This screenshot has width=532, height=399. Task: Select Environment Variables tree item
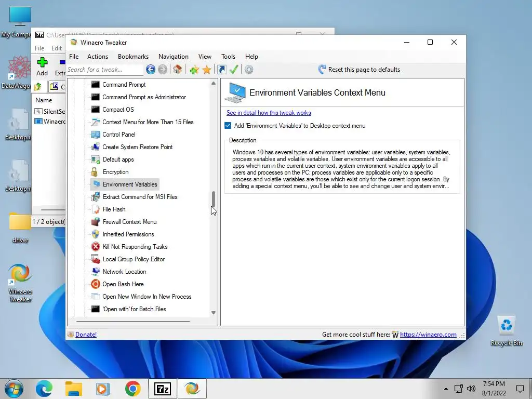tap(130, 184)
